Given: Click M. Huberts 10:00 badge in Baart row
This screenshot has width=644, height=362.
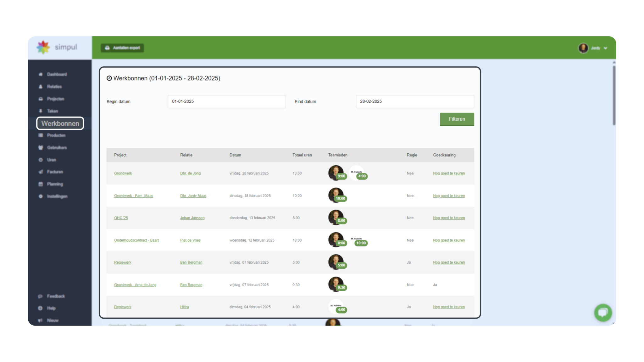Looking at the screenshot, I should point(361,243).
